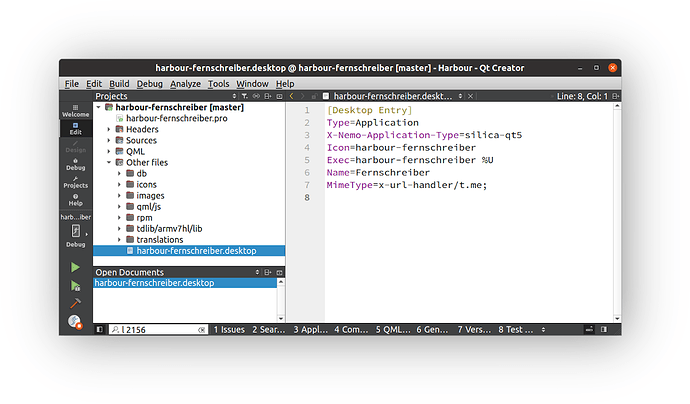Toggle synchronize with editor link icon
This screenshot has width=690, height=404.
tap(256, 96)
